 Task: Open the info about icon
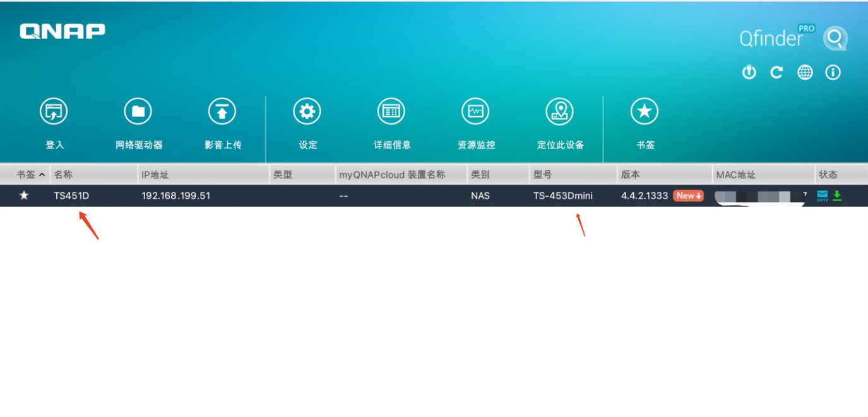pyautogui.click(x=833, y=73)
